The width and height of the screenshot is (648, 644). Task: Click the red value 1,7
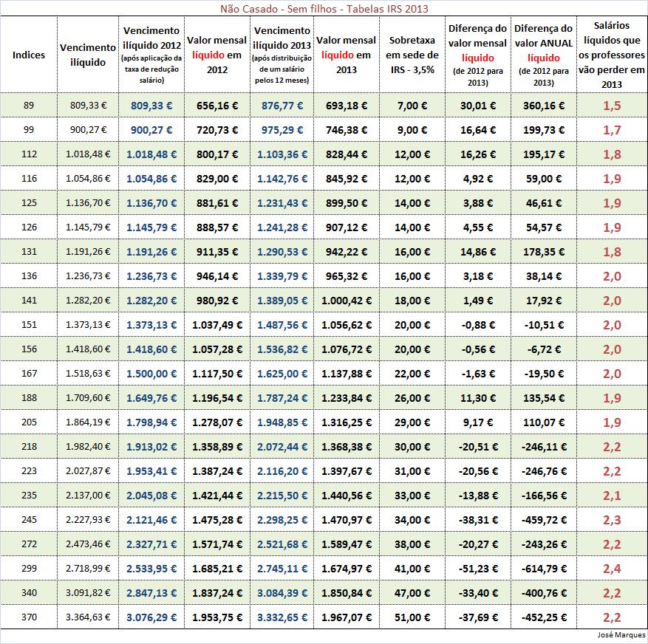612,130
